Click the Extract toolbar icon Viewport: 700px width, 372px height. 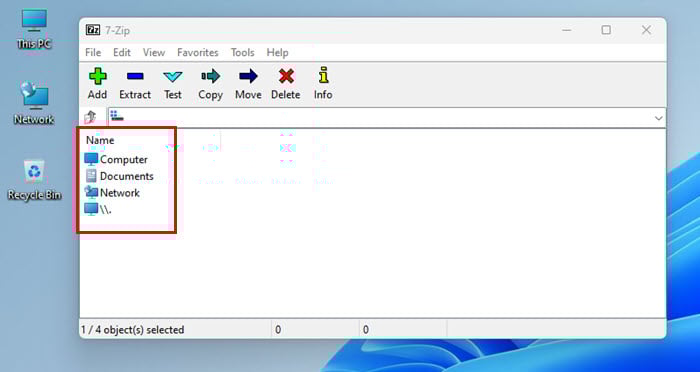pos(135,76)
